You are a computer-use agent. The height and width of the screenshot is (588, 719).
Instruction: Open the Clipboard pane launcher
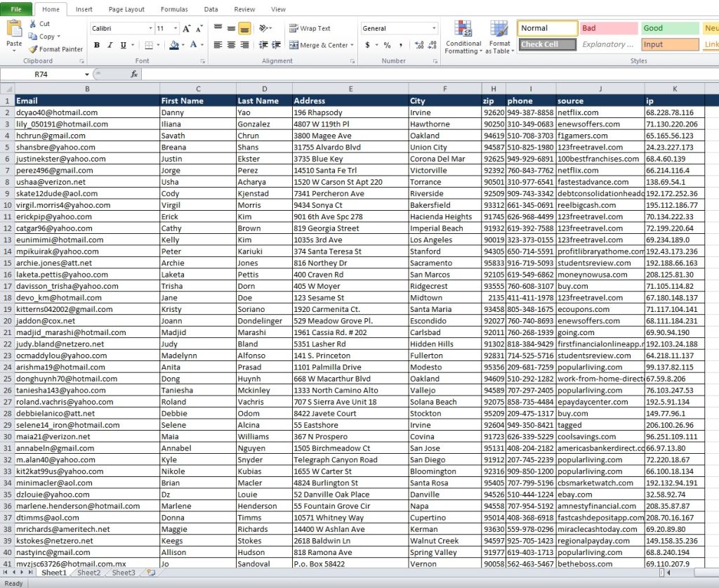click(81, 61)
